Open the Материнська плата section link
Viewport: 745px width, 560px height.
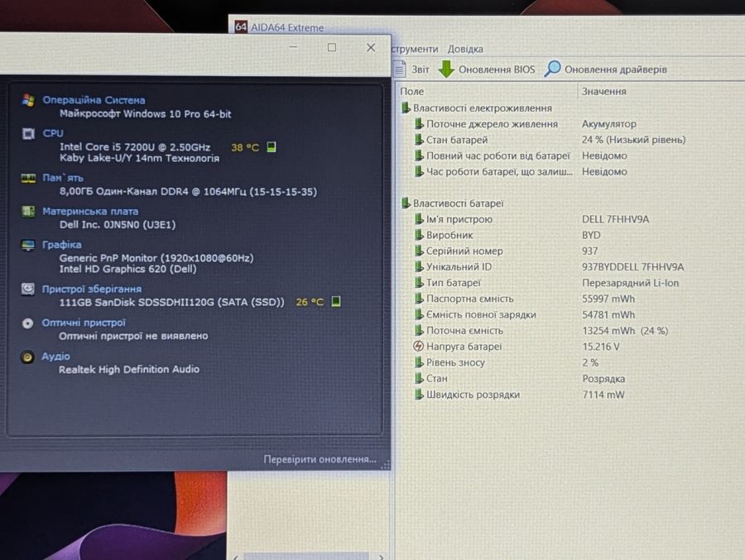pyautogui.click(x=90, y=212)
